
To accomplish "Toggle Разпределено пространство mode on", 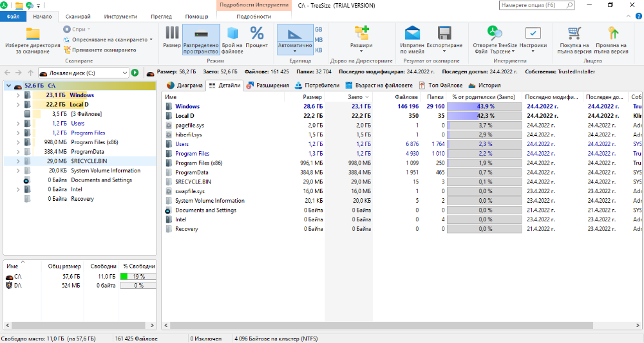I will point(201,39).
